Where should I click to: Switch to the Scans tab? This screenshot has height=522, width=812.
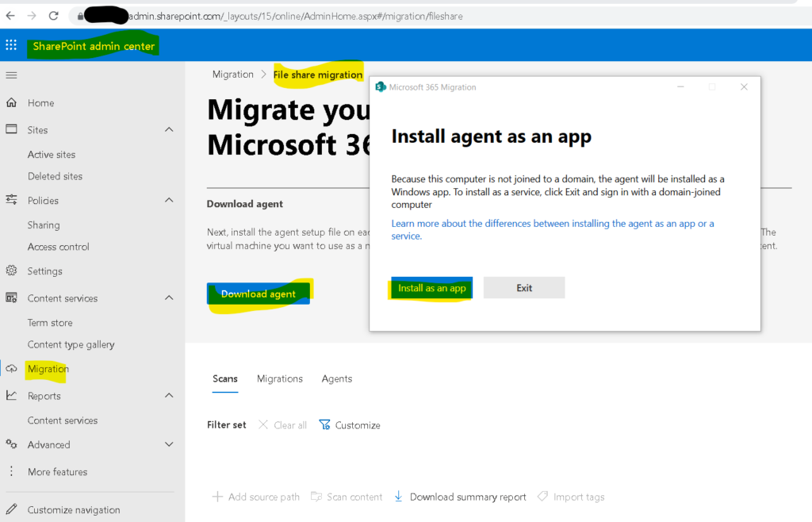click(224, 379)
